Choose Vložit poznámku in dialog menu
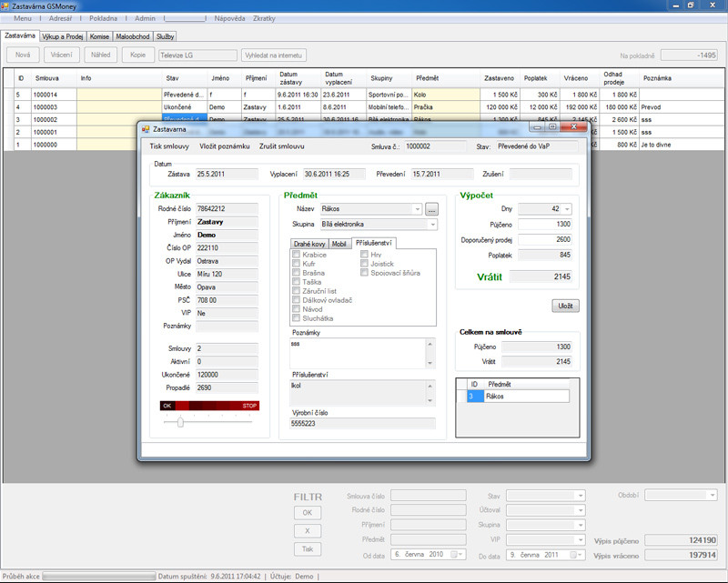 point(225,146)
